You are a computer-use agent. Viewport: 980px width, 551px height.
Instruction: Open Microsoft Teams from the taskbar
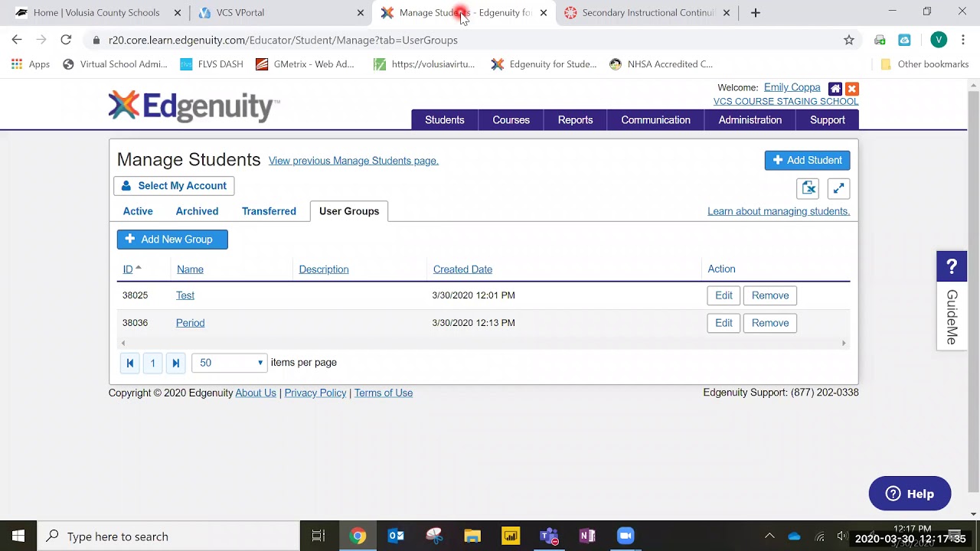549,536
